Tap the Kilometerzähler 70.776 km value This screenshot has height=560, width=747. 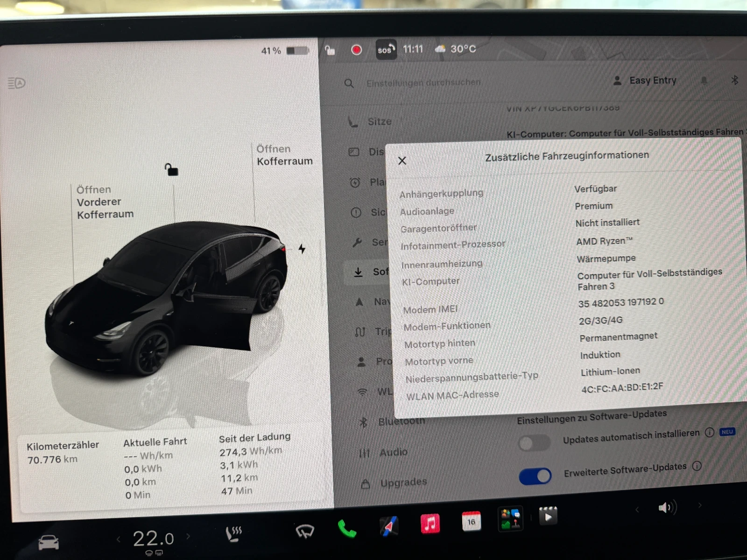pos(52,460)
